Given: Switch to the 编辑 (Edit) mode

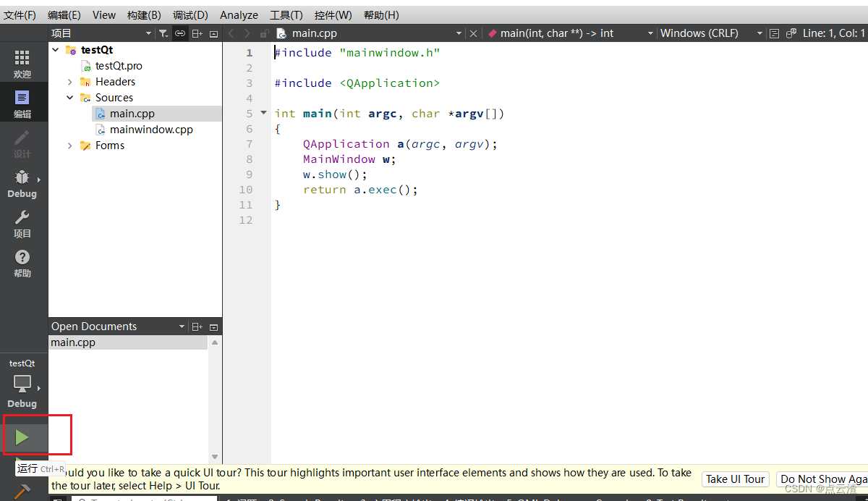Looking at the screenshot, I should (x=22, y=103).
